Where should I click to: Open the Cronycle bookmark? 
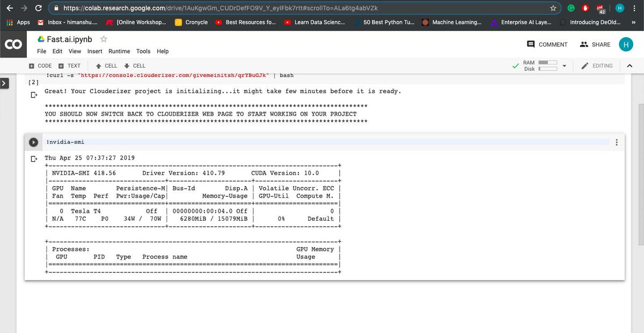coord(192,23)
